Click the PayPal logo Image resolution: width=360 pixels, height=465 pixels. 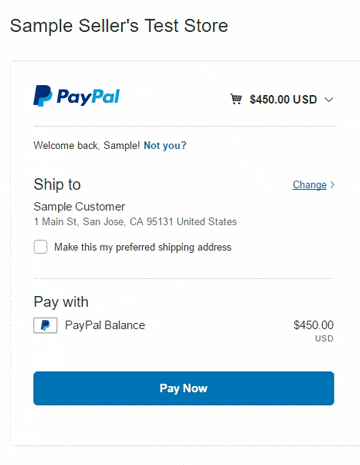76,96
